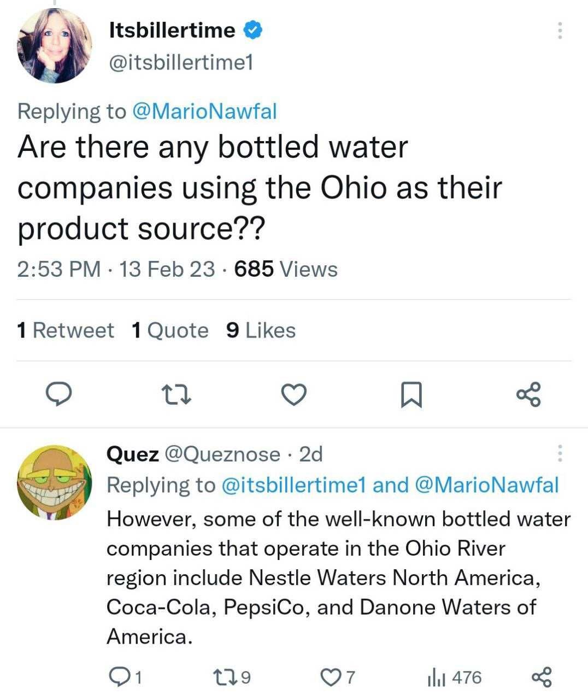Open reply thread on Quez's tweet
The image size is (588, 700).
click(x=126, y=678)
